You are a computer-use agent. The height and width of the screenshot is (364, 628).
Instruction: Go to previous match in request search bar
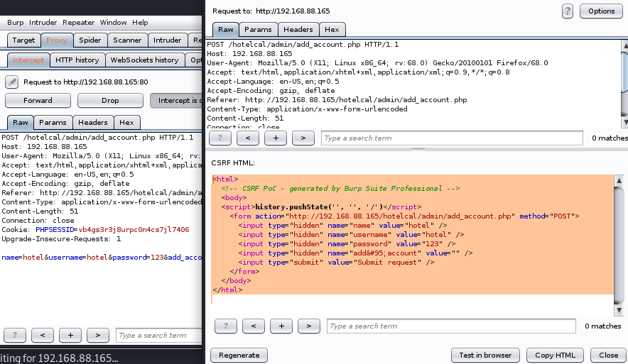pyautogui.click(x=247, y=138)
